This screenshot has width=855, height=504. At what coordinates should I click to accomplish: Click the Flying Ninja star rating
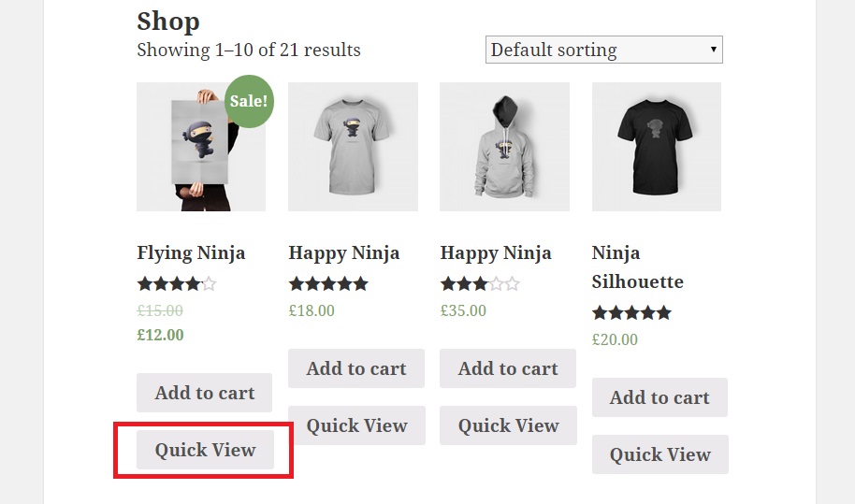pos(176,283)
